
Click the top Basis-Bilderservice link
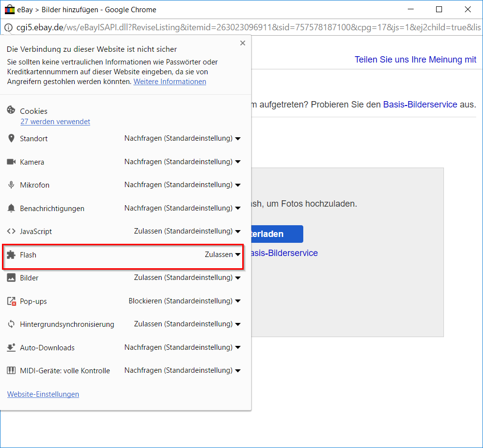coord(420,105)
